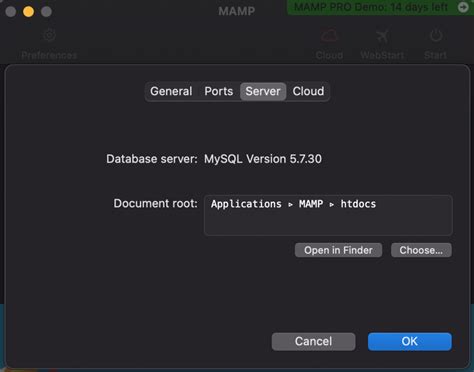Switch to the General tab
The width and height of the screenshot is (474, 372).
point(171,91)
